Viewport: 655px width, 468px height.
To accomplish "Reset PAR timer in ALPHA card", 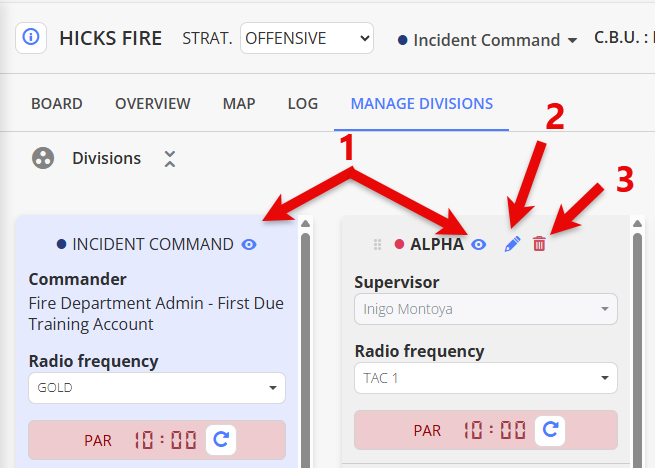I will (550, 430).
